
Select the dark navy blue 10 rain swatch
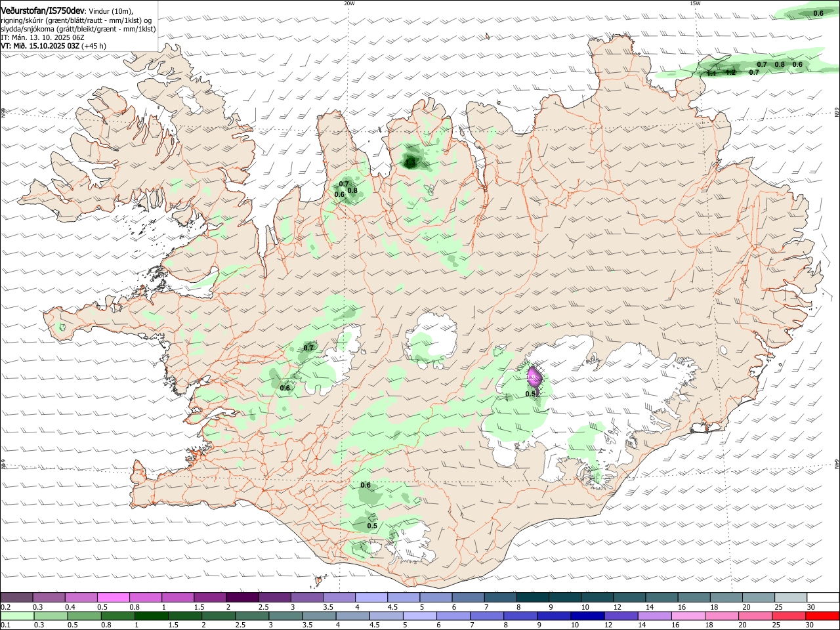(587, 616)
